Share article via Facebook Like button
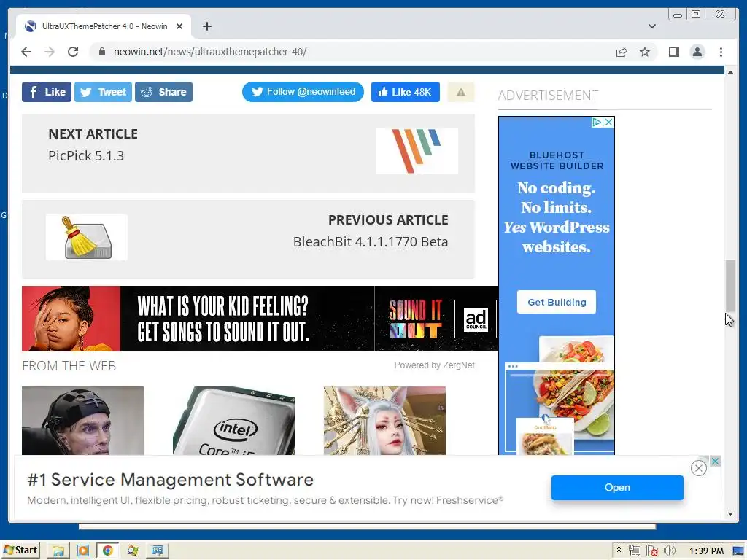This screenshot has height=560, width=747. (47, 92)
